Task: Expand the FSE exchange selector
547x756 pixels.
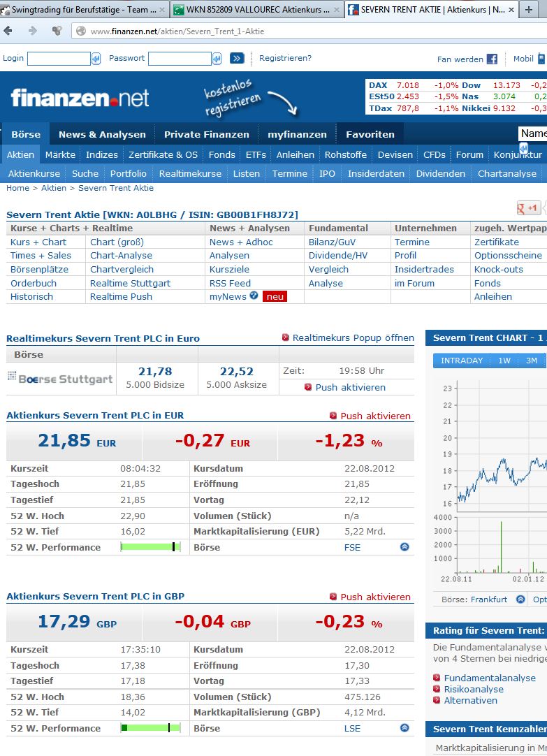Action: click(x=404, y=547)
